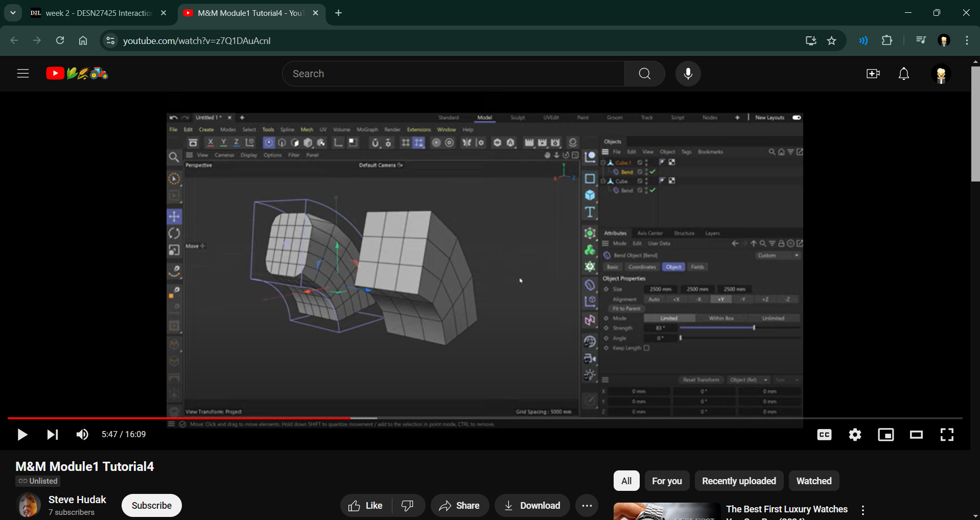Viewport: 980px width, 520px height.
Task: Click the lock icon in the Attributes panel
Action: point(781,243)
